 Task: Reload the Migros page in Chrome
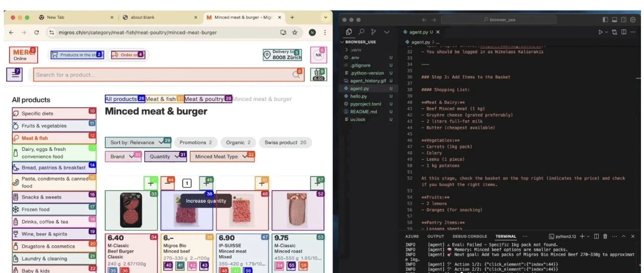(x=37, y=32)
